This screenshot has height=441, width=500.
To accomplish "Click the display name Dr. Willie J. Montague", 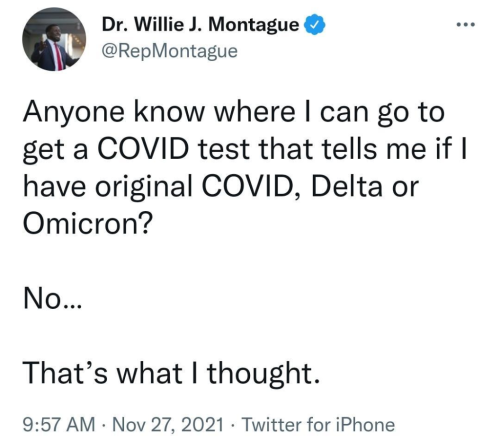I will [x=200, y=24].
